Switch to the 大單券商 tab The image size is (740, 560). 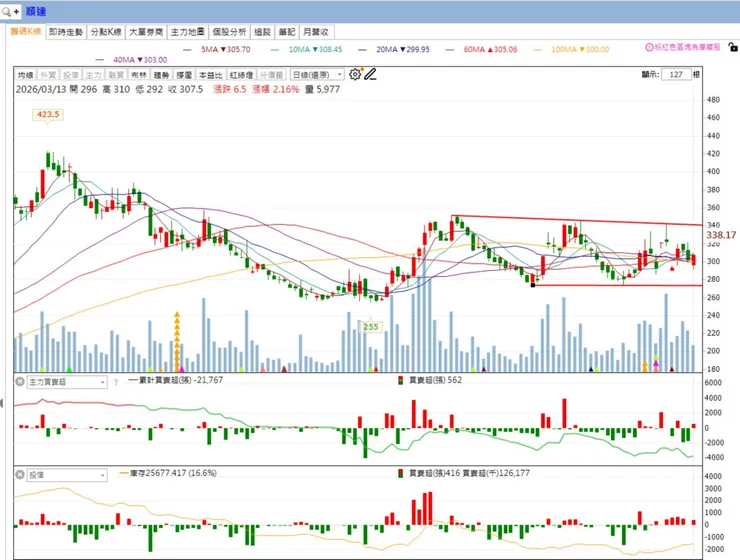click(146, 32)
